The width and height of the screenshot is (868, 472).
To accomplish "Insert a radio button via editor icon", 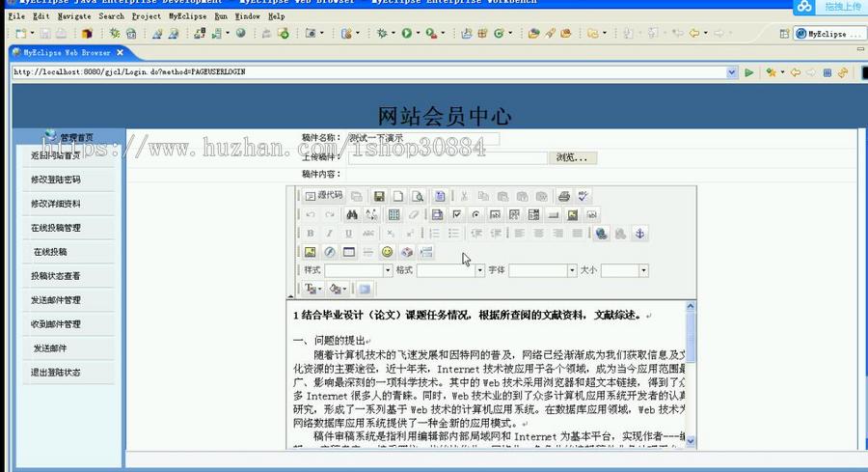I will 475,214.
